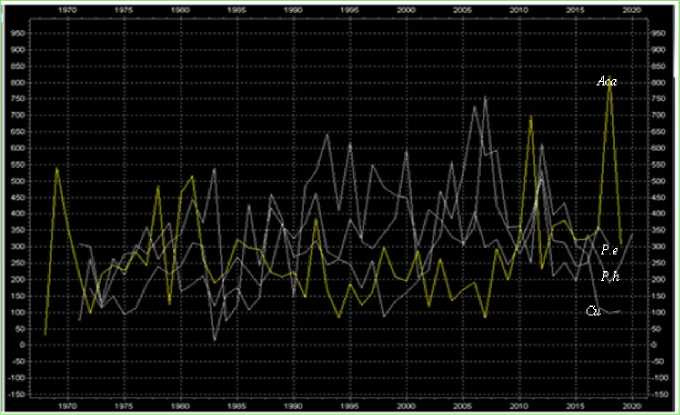Select the 1970 label on top axis

point(67,10)
